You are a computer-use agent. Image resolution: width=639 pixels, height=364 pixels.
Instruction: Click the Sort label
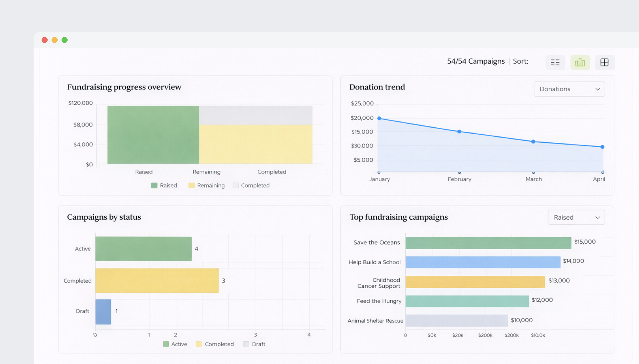tap(520, 61)
